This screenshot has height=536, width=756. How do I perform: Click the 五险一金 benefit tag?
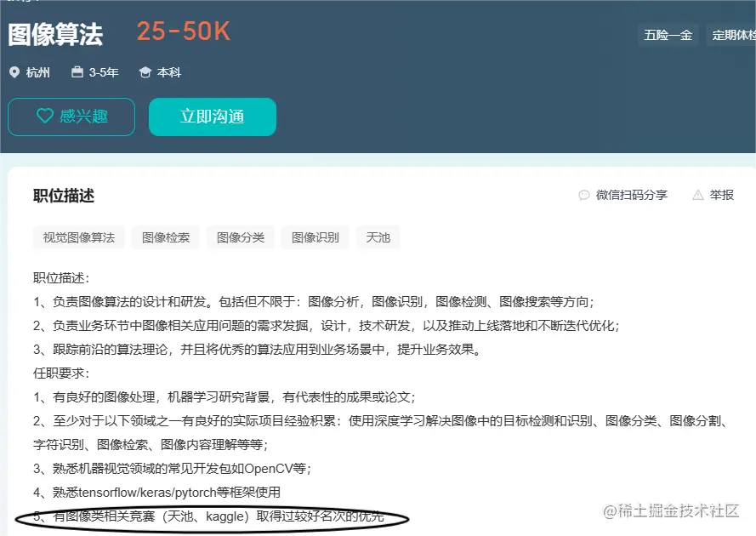pos(668,35)
